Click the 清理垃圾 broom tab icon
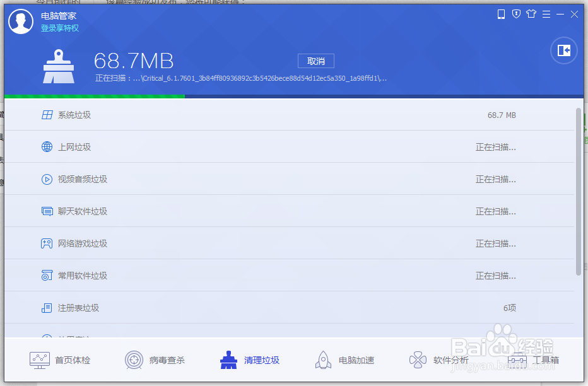This screenshot has width=588, height=386. (228, 360)
